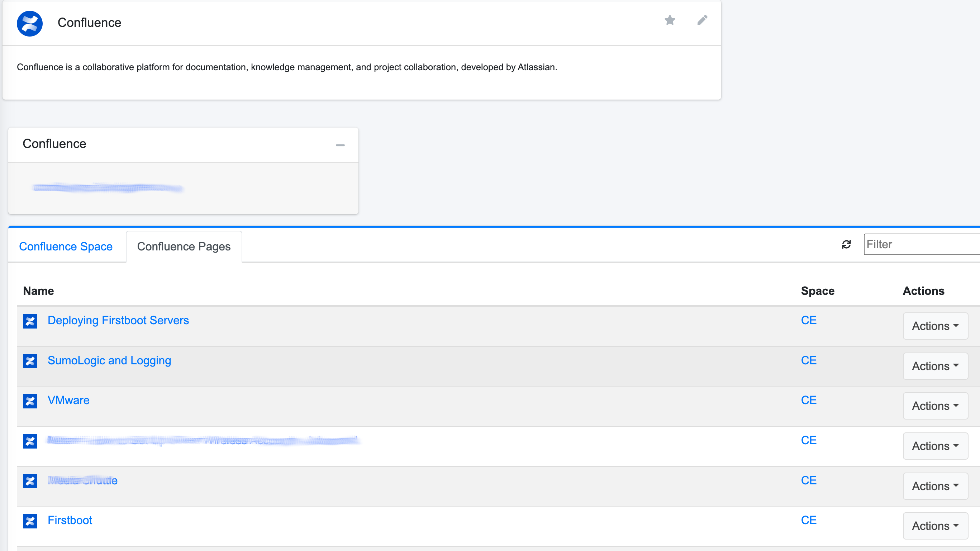980x551 pixels.
Task: Click page icon next to SumoLogic and Logging
Action: pos(30,361)
